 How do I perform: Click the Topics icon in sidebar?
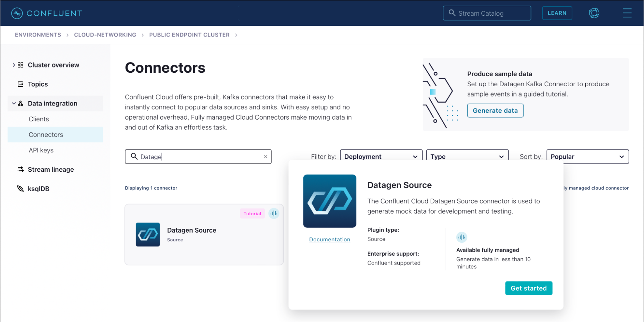(x=21, y=84)
